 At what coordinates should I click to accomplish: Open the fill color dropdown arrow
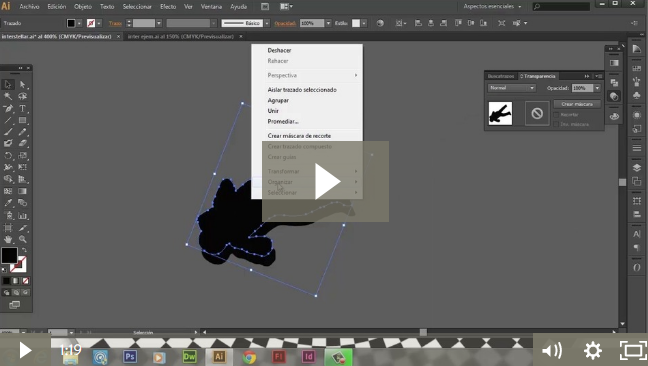(79, 23)
